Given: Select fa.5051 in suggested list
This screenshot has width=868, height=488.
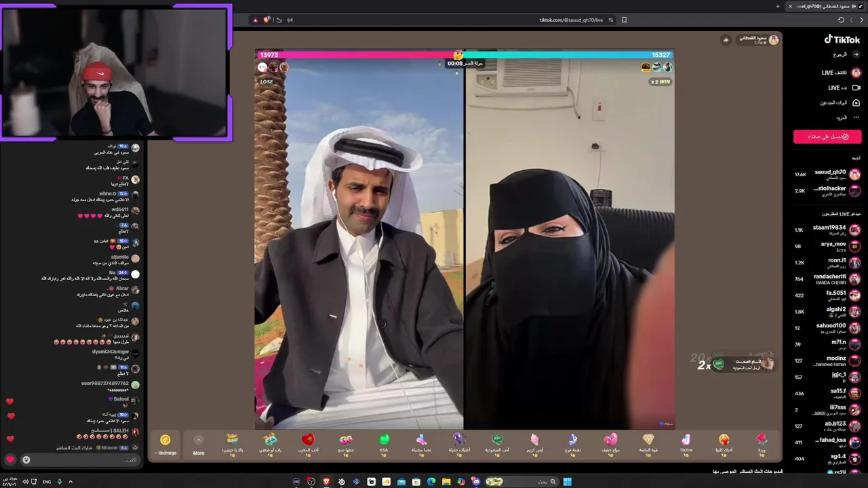Looking at the screenshot, I should pyautogui.click(x=828, y=295).
